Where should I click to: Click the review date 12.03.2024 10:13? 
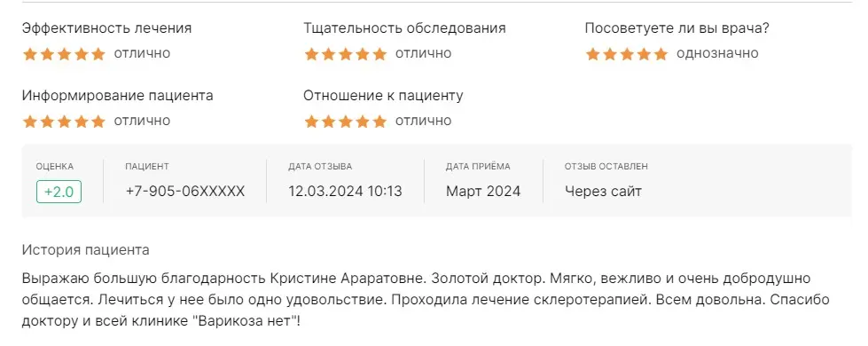point(345,192)
